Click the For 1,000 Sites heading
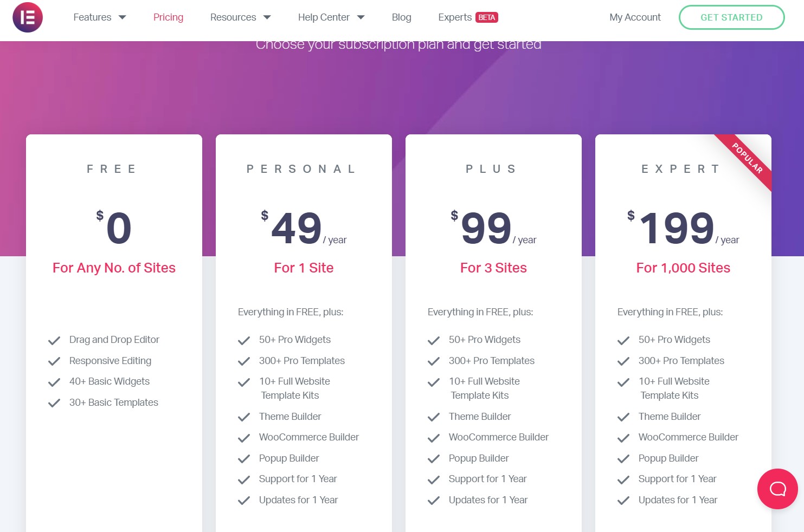 tap(683, 268)
